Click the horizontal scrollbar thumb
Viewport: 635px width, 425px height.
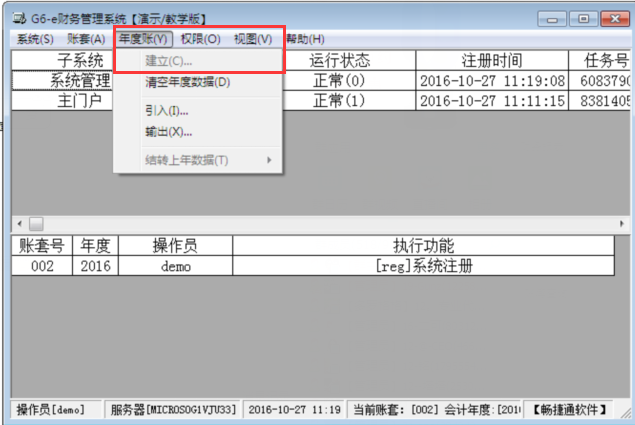[36, 223]
